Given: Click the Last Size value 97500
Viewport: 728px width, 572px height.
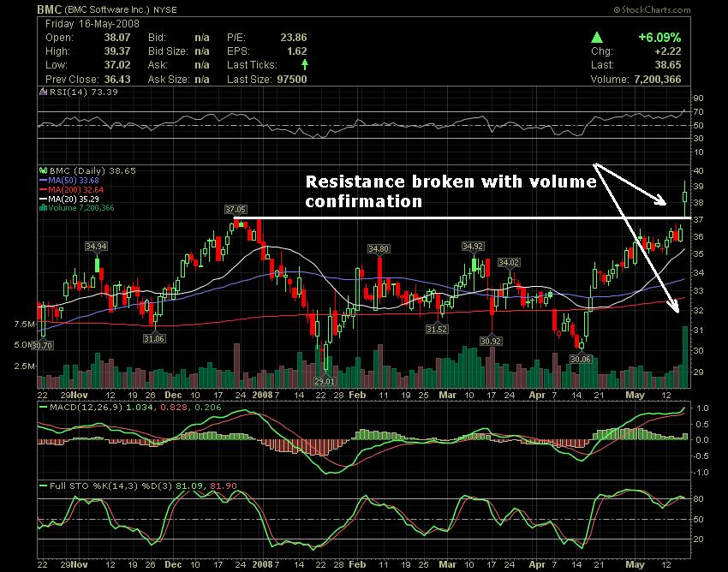Looking at the screenshot, I should point(292,79).
